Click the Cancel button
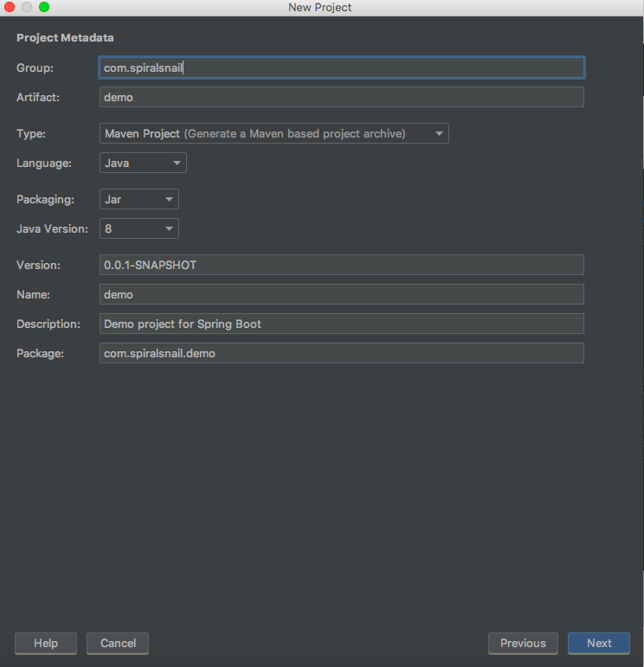This screenshot has height=667, width=644. click(118, 643)
